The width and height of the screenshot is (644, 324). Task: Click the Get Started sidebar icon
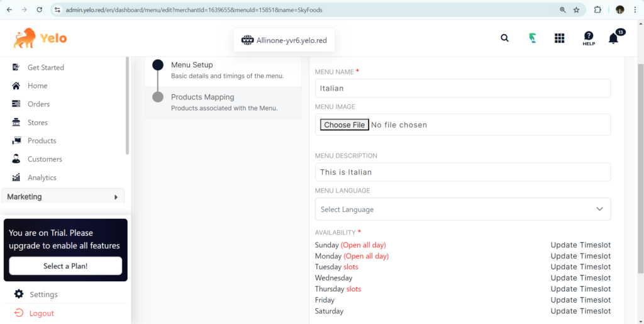(x=16, y=67)
